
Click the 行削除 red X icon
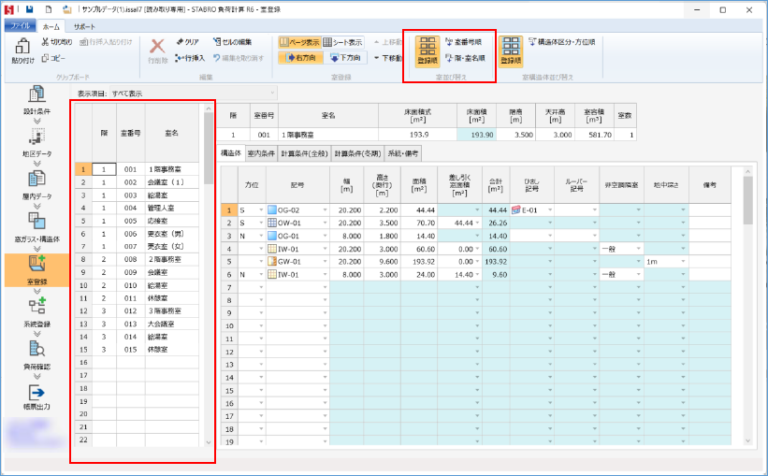[x=158, y=49]
